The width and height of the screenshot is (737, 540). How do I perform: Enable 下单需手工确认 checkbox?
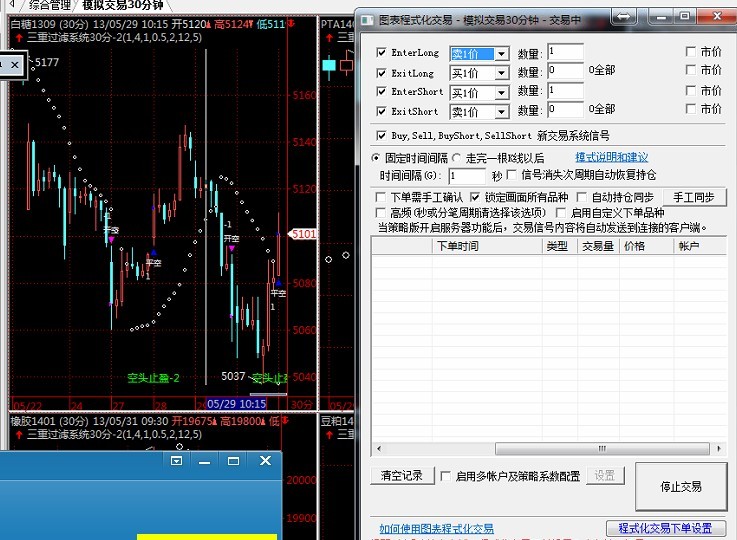pyautogui.click(x=380, y=197)
